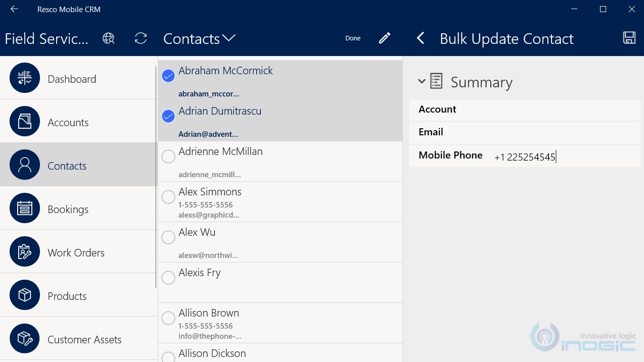Click the Summary list icon
The height and width of the screenshot is (362, 644).
click(436, 81)
